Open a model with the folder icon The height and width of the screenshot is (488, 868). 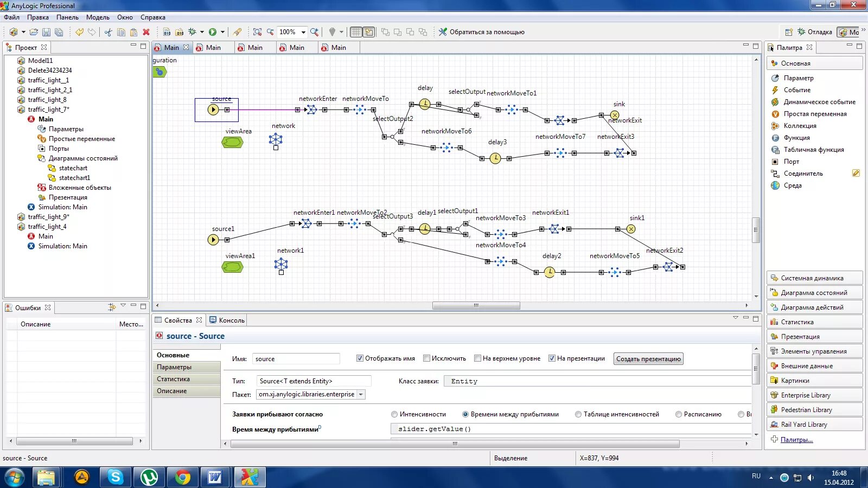[x=34, y=32]
